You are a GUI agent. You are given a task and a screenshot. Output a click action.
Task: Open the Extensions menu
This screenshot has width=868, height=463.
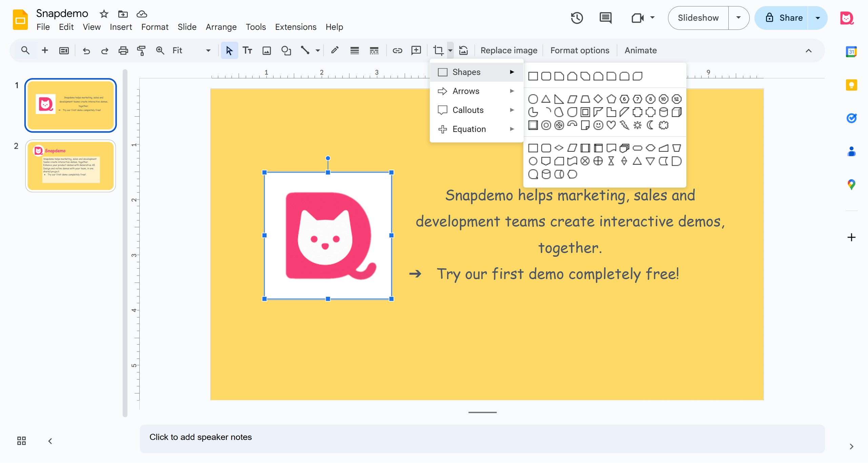(296, 27)
